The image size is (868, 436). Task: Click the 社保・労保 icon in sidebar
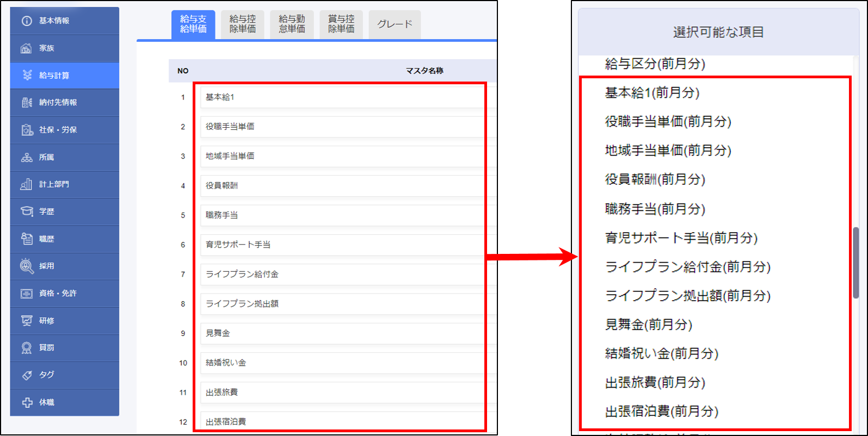27,130
